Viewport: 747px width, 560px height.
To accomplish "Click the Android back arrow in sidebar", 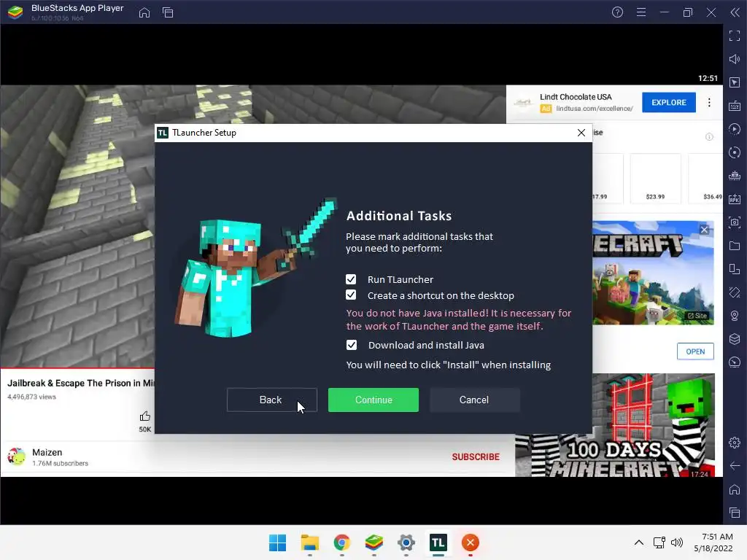I will pyautogui.click(x=734, y=466).
